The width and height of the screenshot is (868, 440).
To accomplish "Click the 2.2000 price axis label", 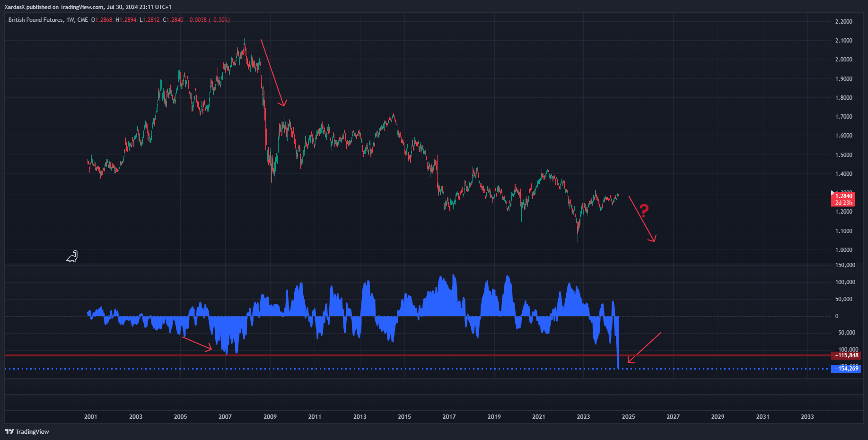I will 844,22.
